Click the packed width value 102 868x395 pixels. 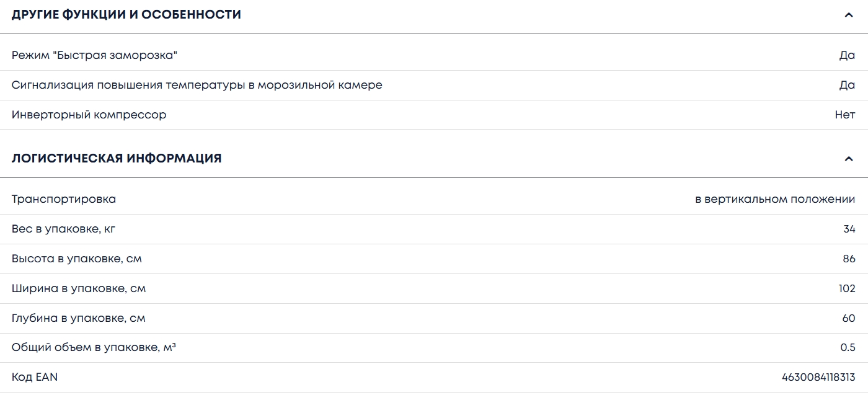(847, 288)
